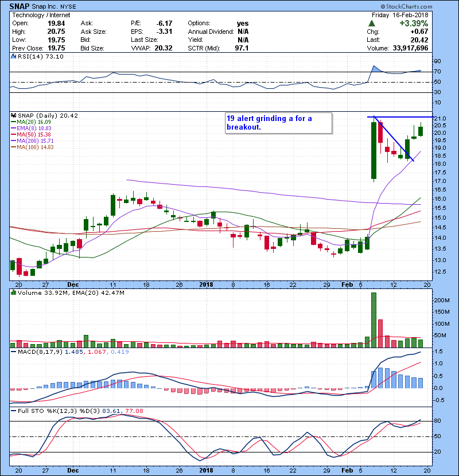
Task: Click the green up-triangle change indicator
Action: [372, 24]
